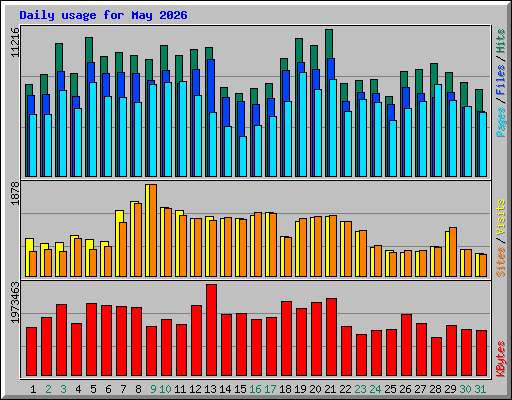
Task: Click day 30 on the x-axis
Action: 465,389
